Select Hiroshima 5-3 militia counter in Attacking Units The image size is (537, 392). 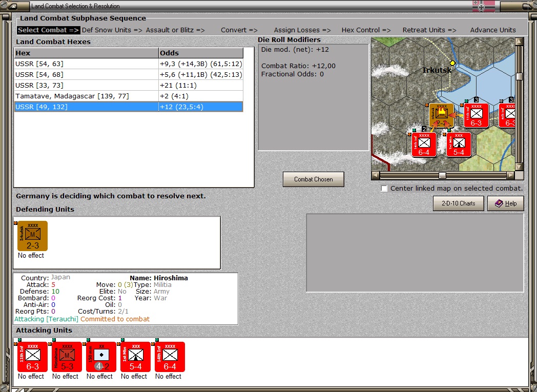click(67, 357)
